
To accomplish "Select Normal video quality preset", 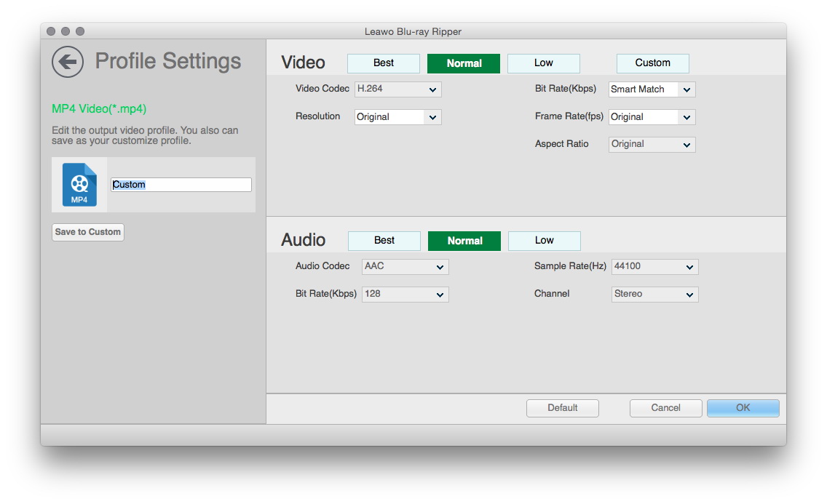I will click(464, 63).
